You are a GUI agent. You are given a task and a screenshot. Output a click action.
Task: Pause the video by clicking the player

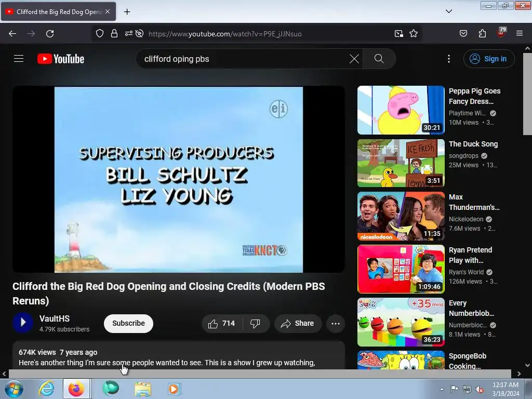click(179, 179)
